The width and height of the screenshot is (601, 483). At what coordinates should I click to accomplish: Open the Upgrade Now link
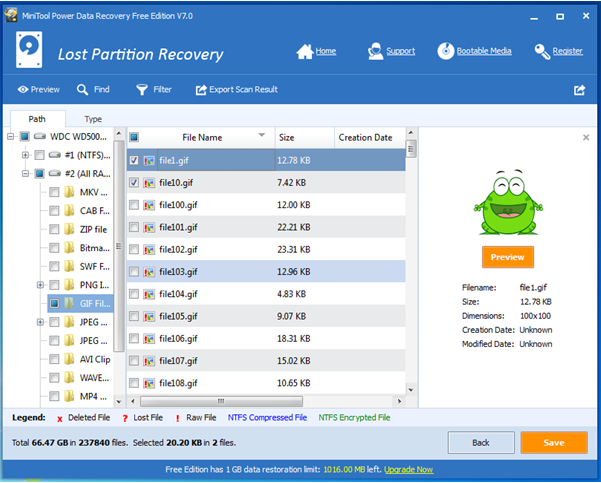[409, 470]
